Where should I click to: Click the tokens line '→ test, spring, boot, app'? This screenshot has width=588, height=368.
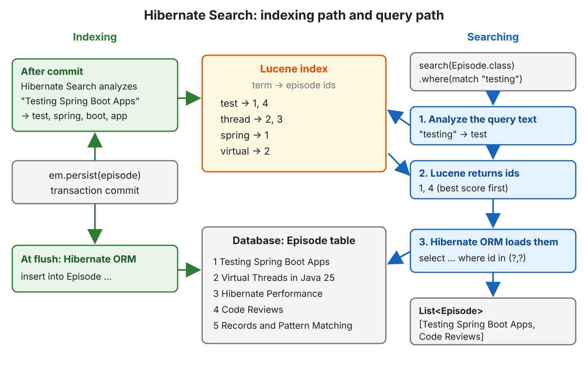click(74, 116)
